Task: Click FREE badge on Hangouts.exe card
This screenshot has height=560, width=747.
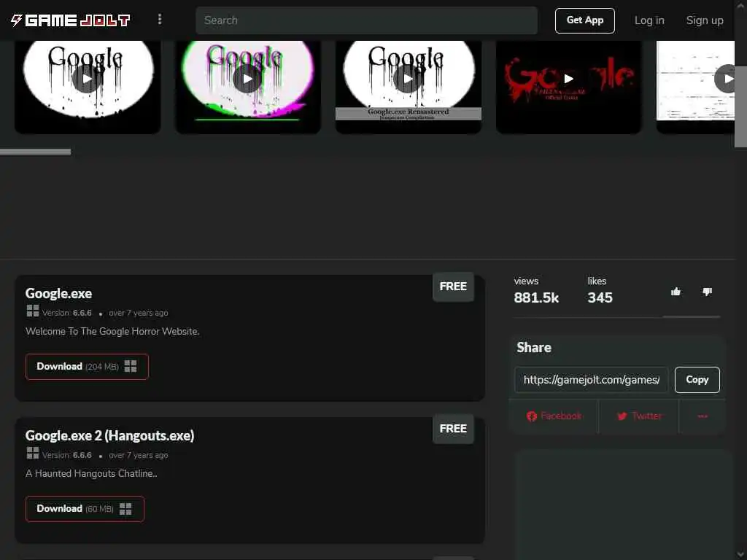Action: [x=453, y=429]
